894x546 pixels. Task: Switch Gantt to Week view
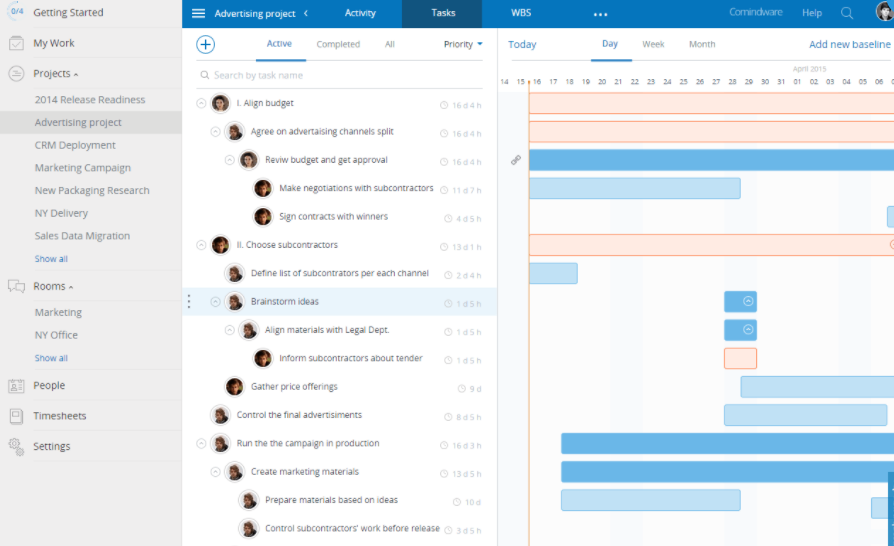[x=653, y=44]
